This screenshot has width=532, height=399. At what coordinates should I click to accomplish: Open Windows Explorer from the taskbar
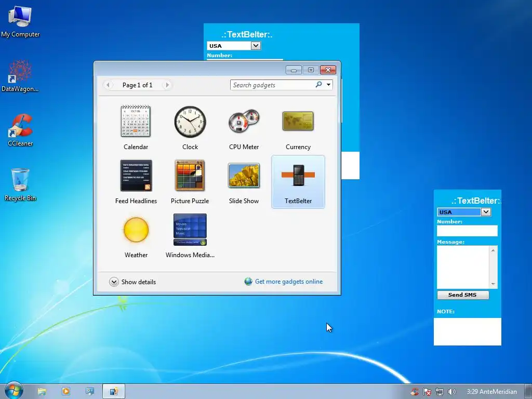tap(42, 392)
